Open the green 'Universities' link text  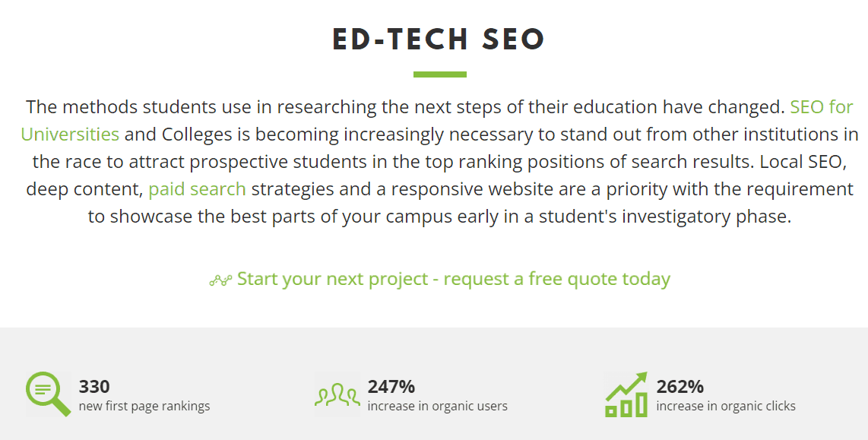(70, 134)
